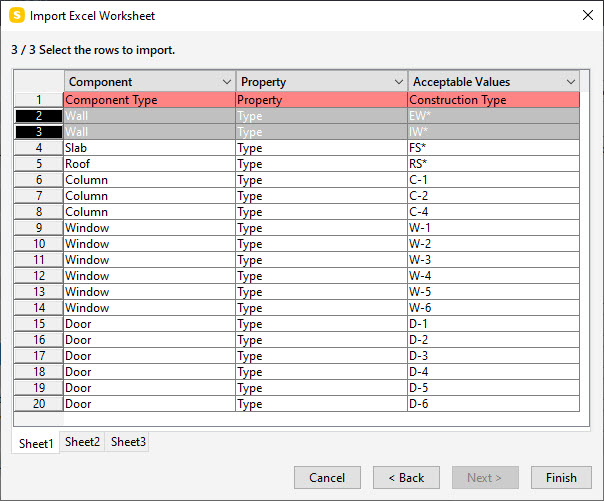
Task: Select row header 7
Action: click(x=39, y=196)
